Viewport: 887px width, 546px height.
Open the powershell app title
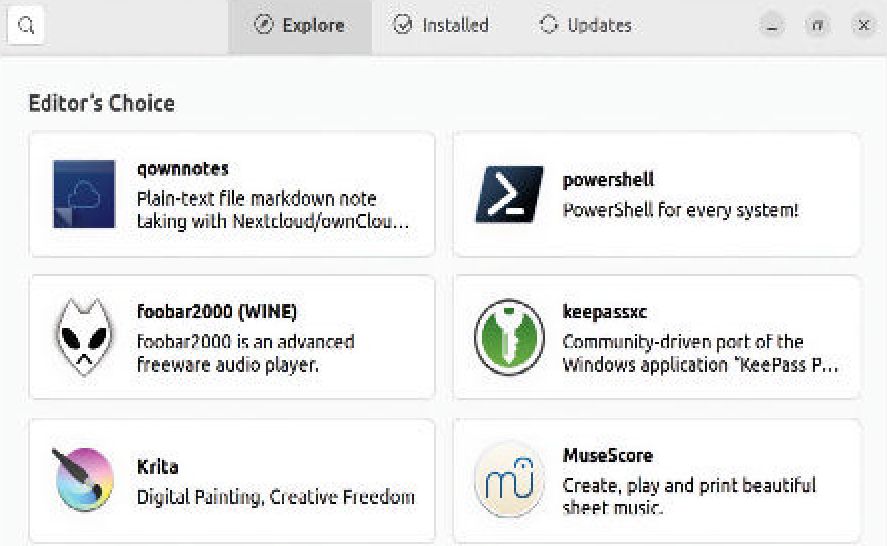coord(608,180)
